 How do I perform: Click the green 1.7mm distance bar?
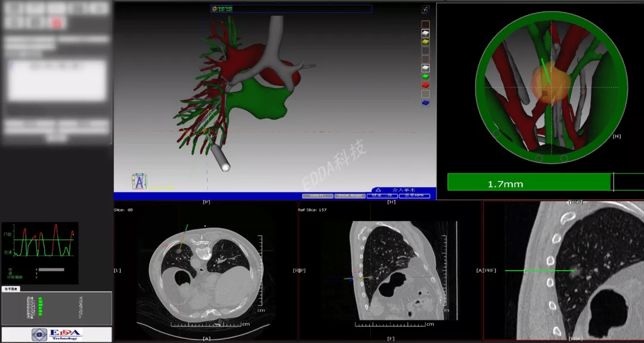coord(530,182)
